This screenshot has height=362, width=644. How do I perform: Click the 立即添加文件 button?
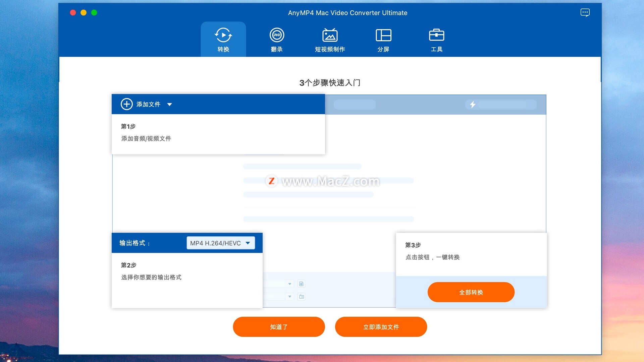tap(381, 327)
